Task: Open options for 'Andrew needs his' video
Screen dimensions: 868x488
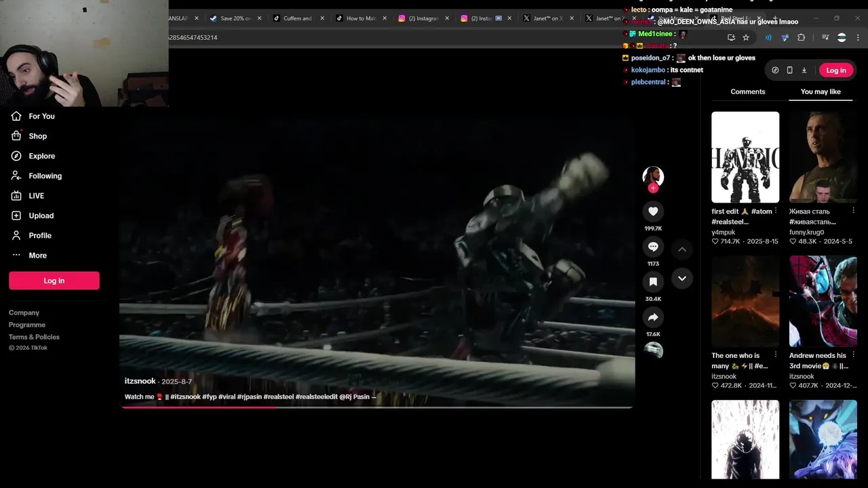Action: coord(854,355)
